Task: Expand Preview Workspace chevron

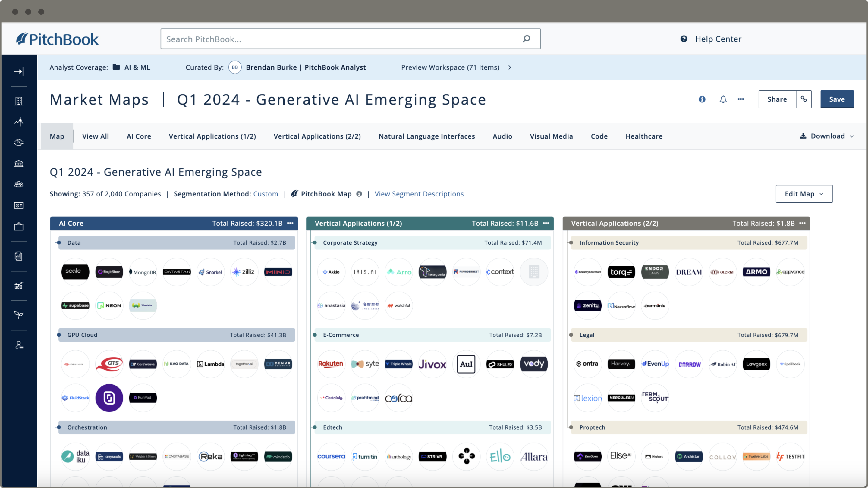Action: tap(510, 67)
